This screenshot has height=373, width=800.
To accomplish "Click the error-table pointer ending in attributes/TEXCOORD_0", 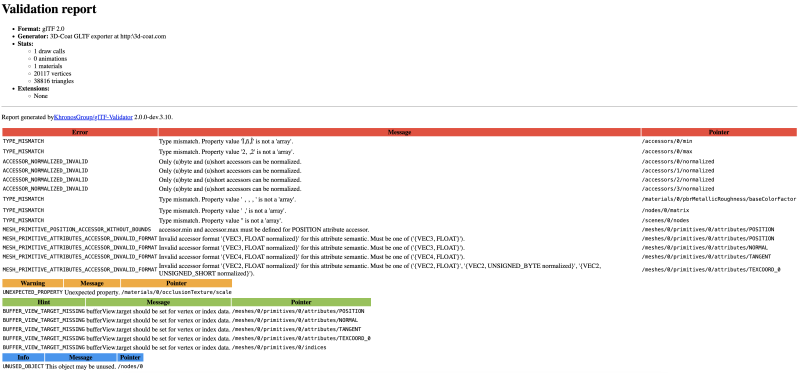I will click(711, 269).
